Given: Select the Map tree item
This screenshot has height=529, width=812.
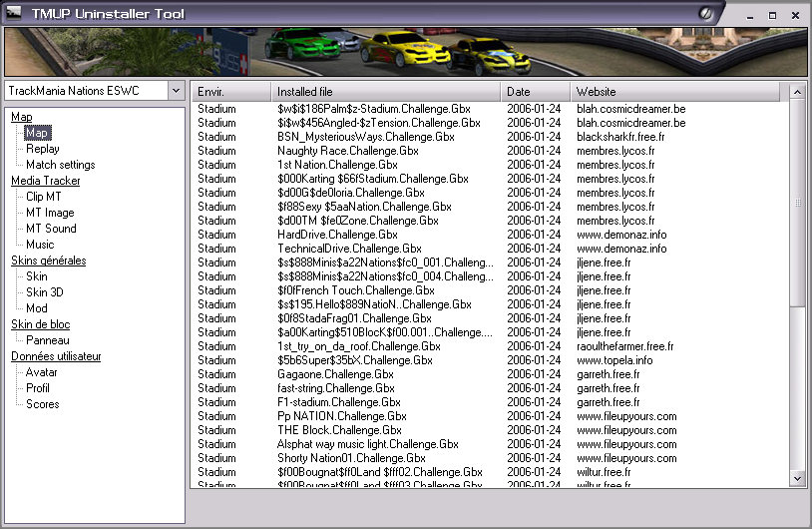Looking at the screenshot, I should [37, 133].
